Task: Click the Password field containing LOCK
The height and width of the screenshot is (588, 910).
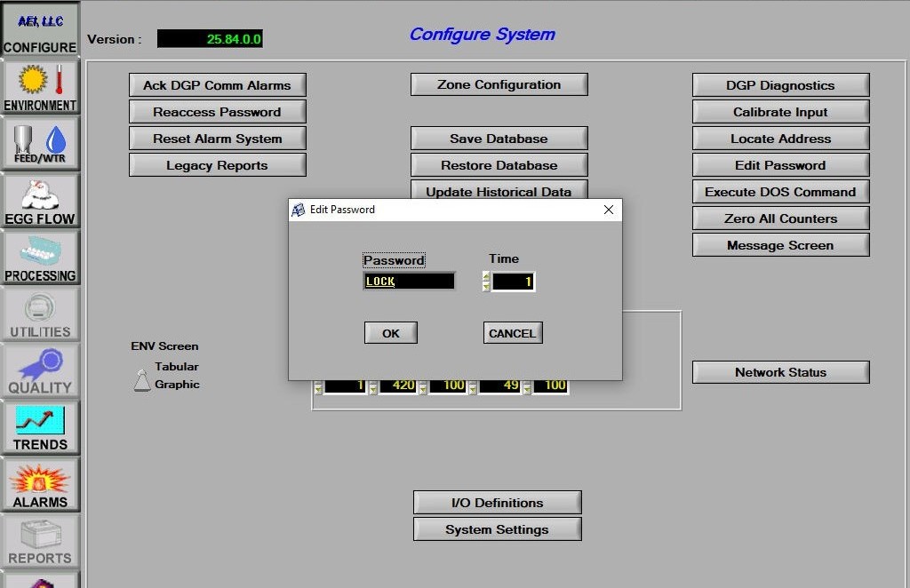Action: coord(409,282)
